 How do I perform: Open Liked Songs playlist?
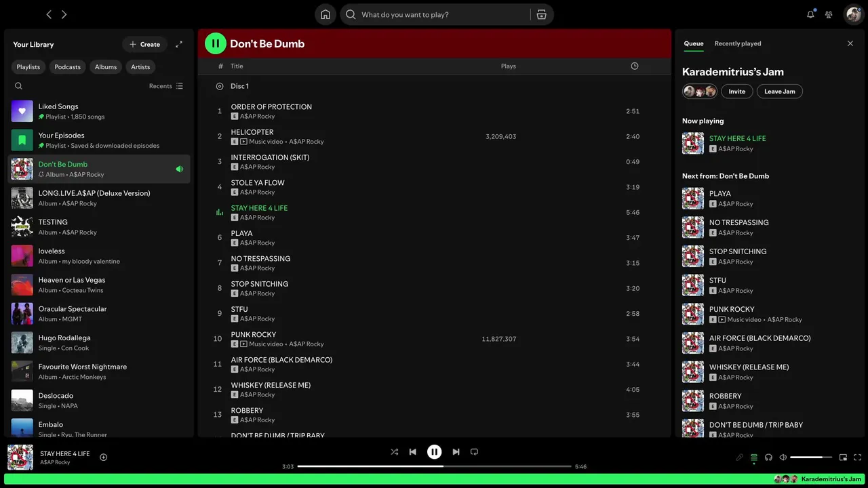(x=99, y=111)
